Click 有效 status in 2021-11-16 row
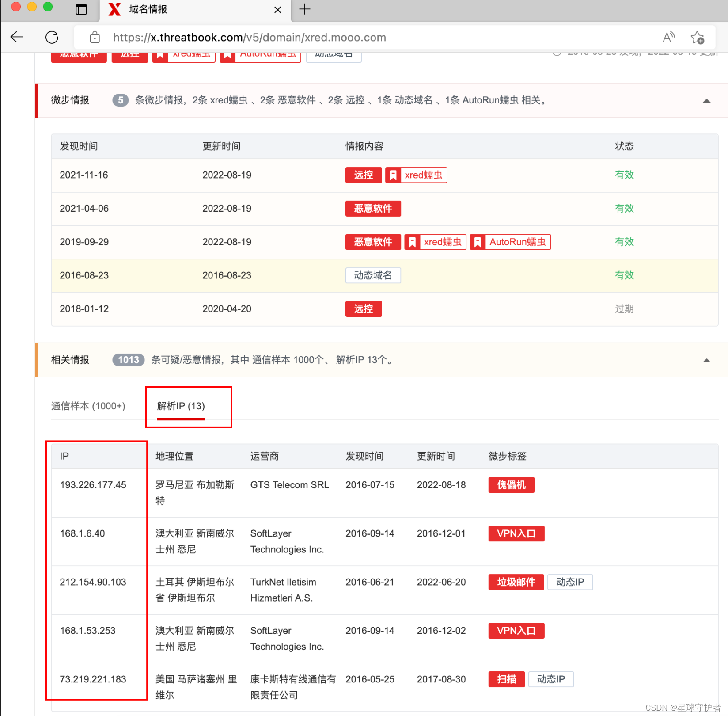728x716 pixels. pyautogui.click(x=624, y=175)
